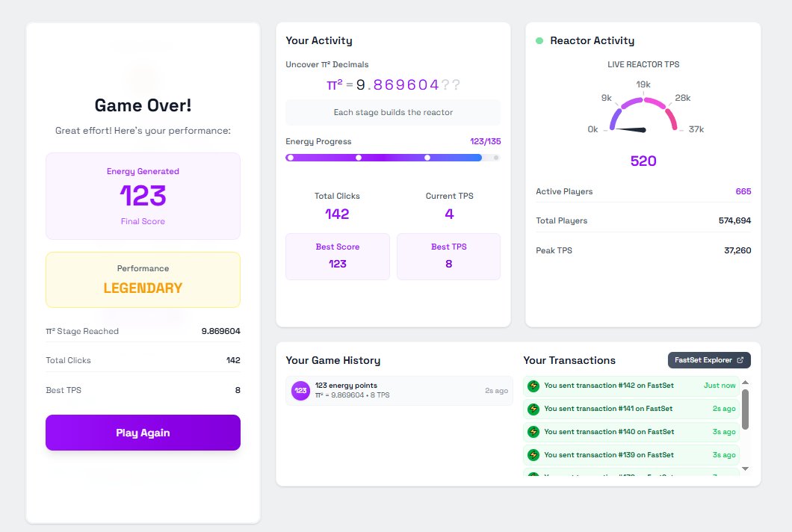Image resolution: width=792 pixels, height=532 pixels.
Task: Click lightning icon of transaction #140
Action: pyautogui.click(x=533, y=432)
